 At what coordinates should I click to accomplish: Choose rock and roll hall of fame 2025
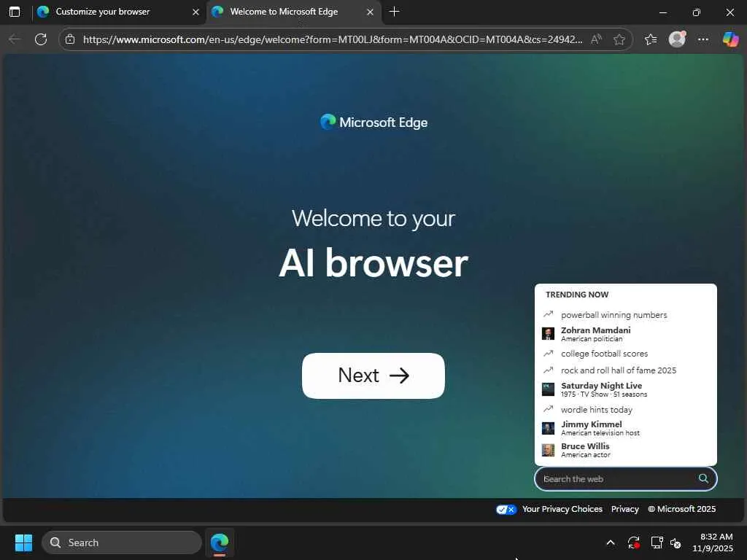point(625,370)
